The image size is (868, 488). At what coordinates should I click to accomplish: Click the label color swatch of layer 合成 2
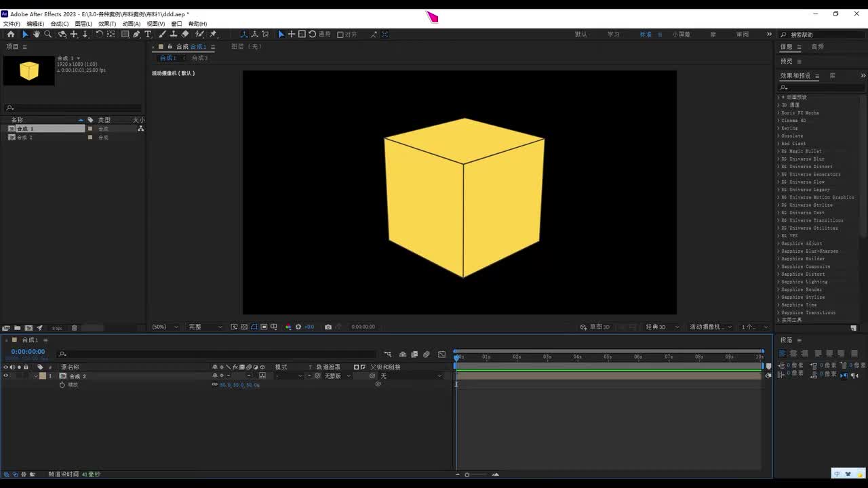(43, 375)
